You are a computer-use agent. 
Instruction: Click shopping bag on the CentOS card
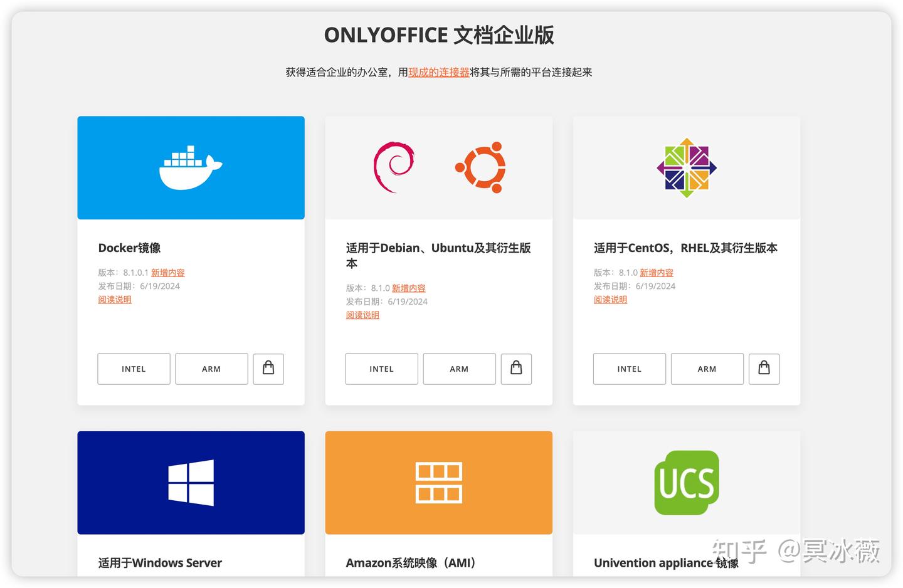coord(764,369)
